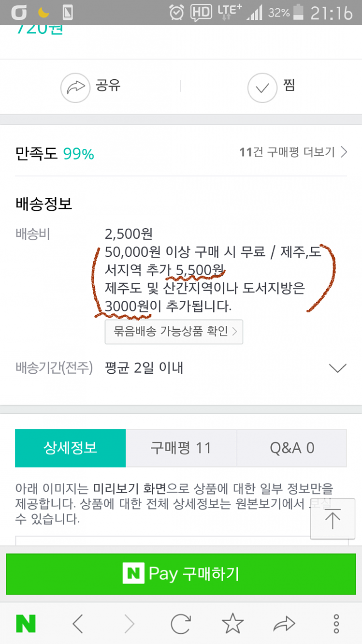Open 묶음배송 가능상품 확인 button

point(174,332)
